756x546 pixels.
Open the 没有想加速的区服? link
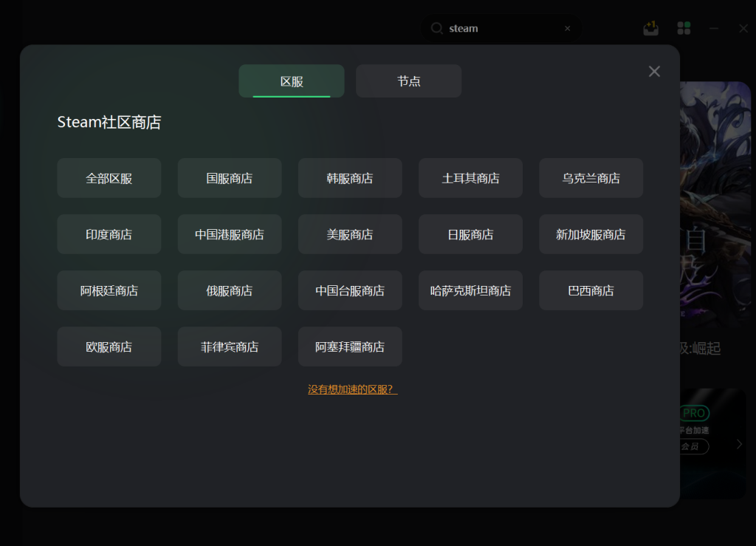click(x=352, y=389)
